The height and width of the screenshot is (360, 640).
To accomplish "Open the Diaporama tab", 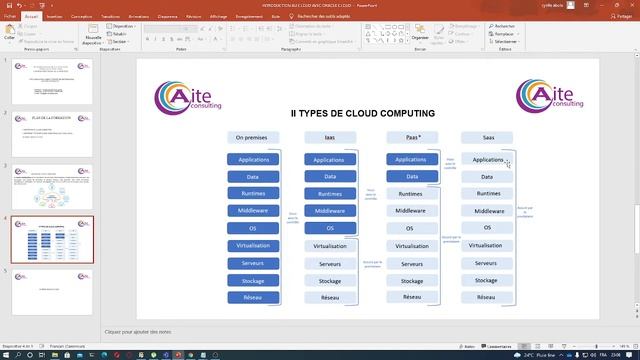I will (167, 16).
